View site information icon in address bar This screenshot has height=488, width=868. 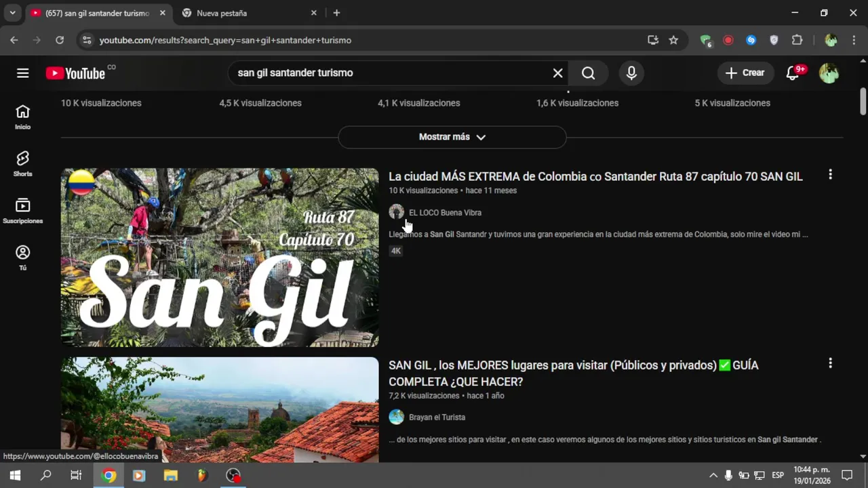[86, 40]
